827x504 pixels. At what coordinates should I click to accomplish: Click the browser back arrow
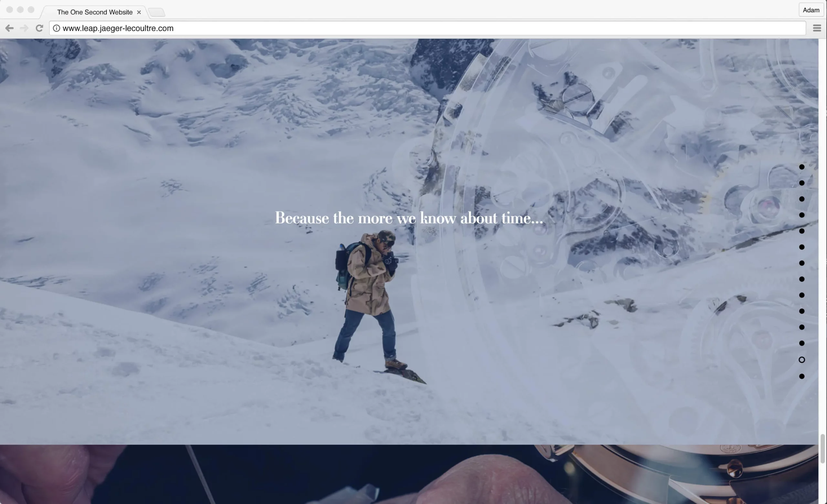coord(9,28)
